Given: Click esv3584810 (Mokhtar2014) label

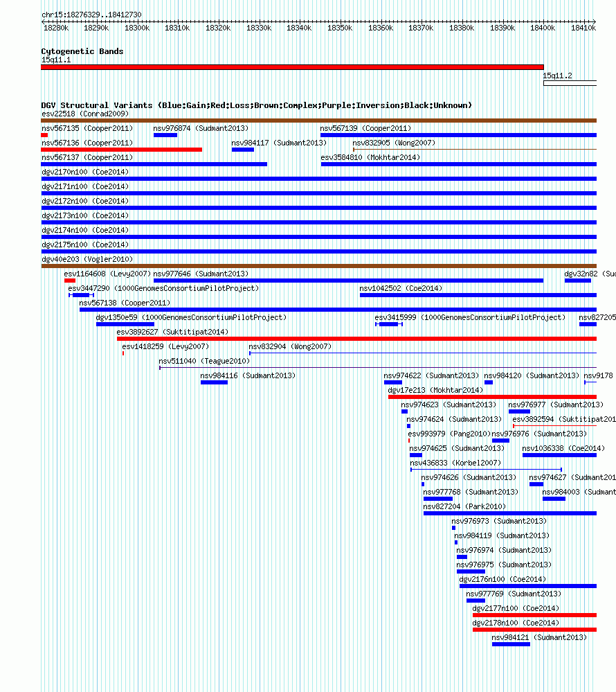Looking at the screenshot, I should pos(370,157).
